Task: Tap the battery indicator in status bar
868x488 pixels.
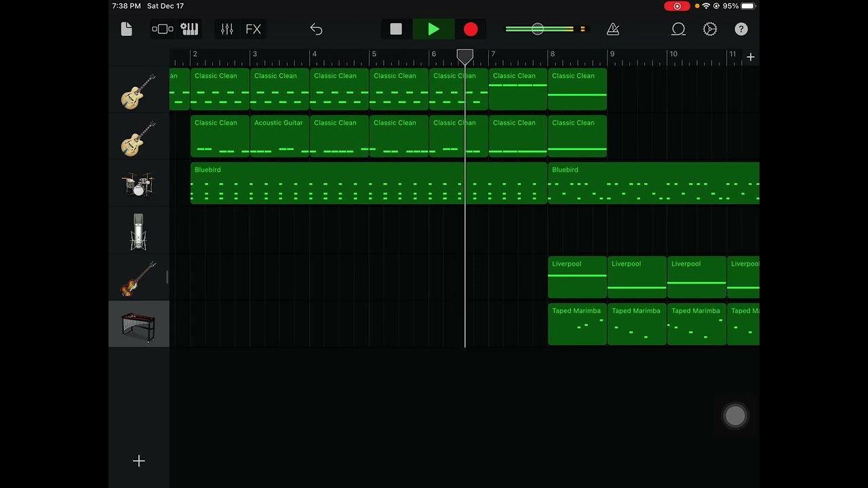Action: [747, 6]
